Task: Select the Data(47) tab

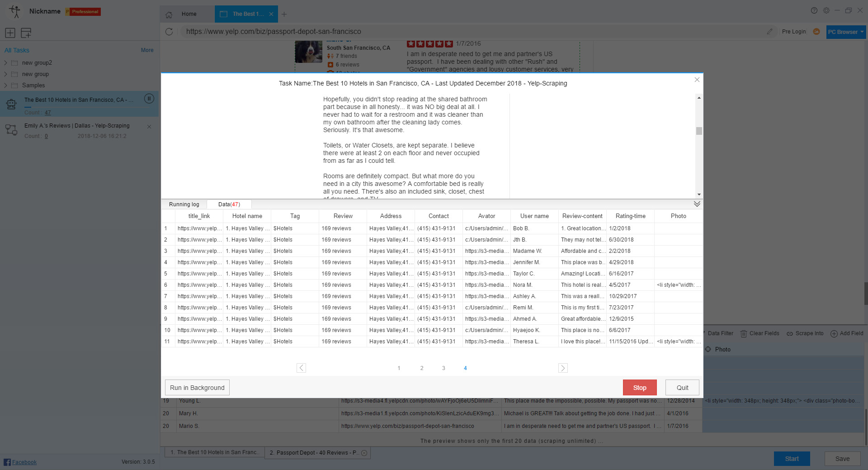Action: click(x=229, y=204)
